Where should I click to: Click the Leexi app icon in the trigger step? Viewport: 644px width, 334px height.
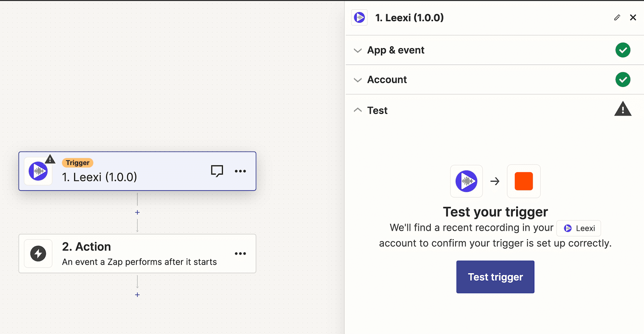coord(38,171)
